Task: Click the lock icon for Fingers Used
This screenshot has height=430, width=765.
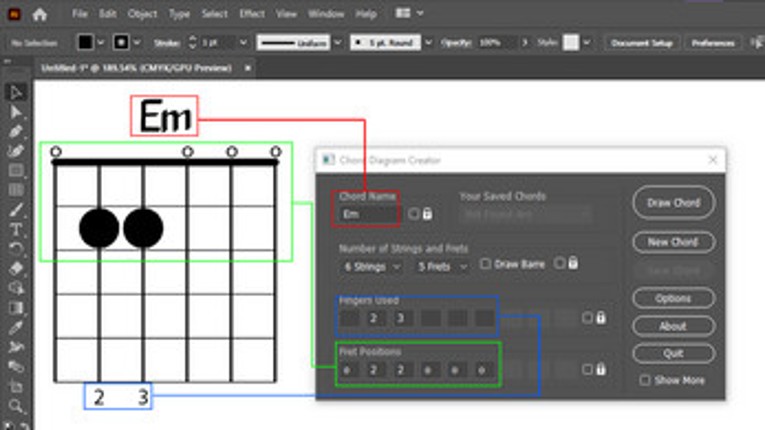Action: click(x=601, y=318)
